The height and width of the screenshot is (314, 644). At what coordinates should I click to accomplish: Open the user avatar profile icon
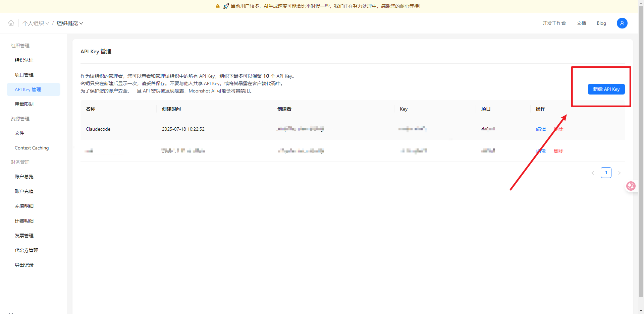pos(622,23)
